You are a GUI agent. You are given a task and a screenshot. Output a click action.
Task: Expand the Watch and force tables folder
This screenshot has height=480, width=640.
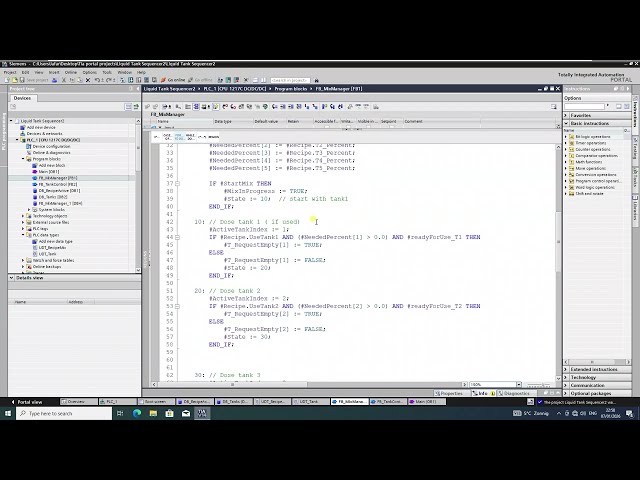click(23, 260)
